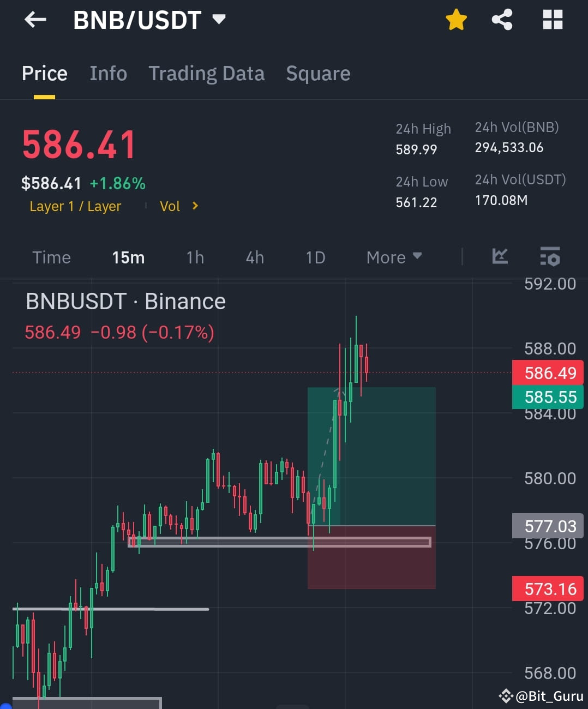Switch to the Trading Data tab

tap(206, 73)
